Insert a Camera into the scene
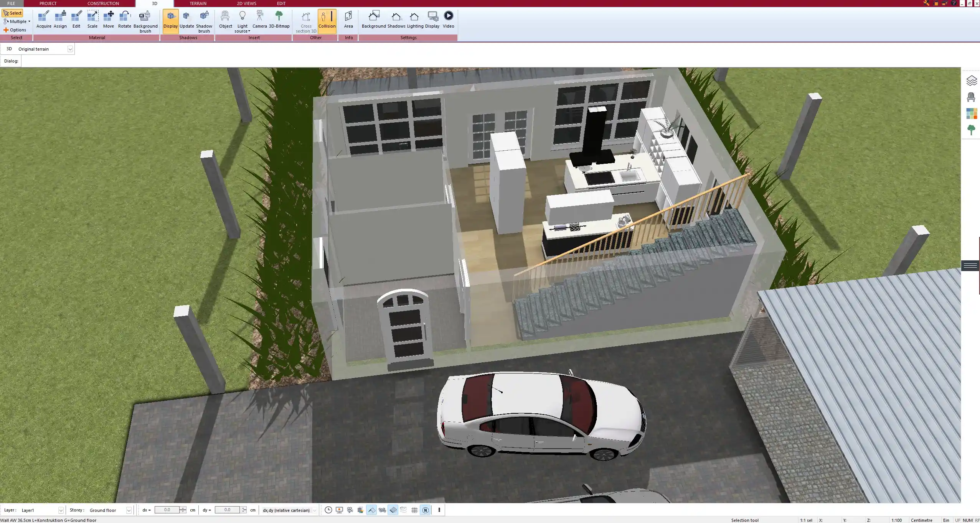The image size is (980, 523). coord(259,19)
